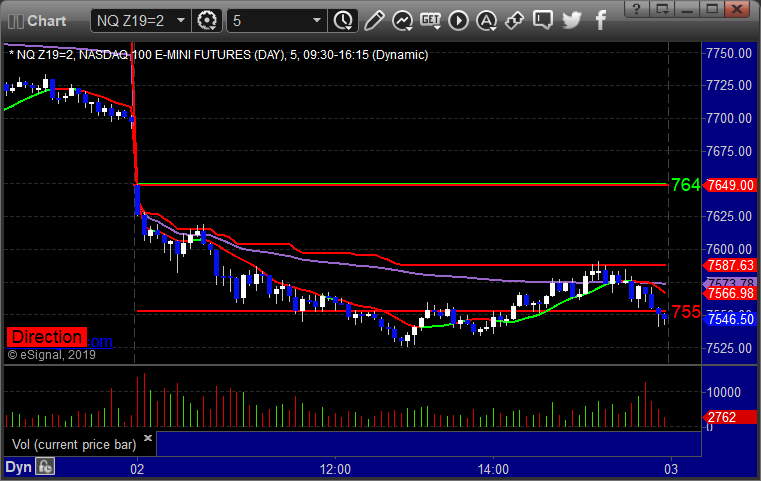Click the 7566.98 price marker
Viewport: 761px width, 481px height.
pyautogui.click(x=730, y=294)
